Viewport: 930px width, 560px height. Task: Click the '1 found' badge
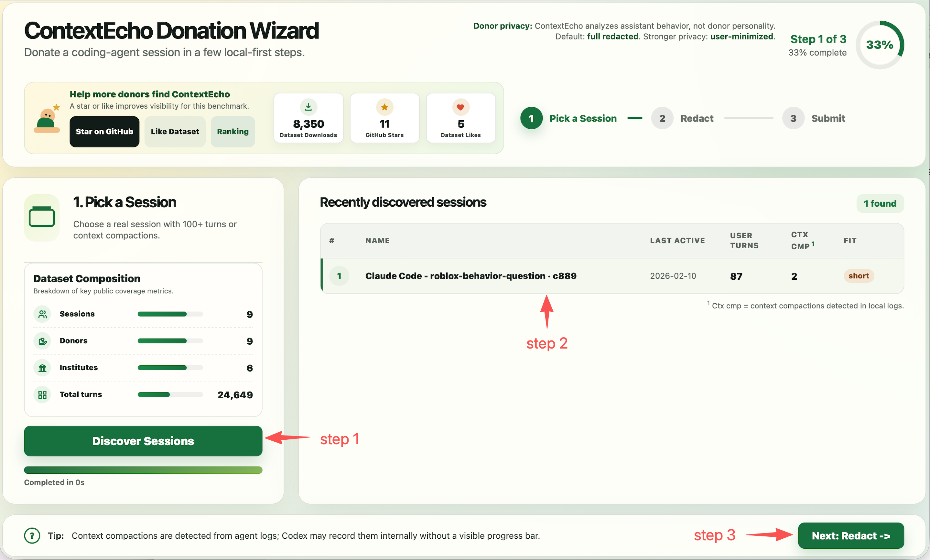click(x=880, y=203)
